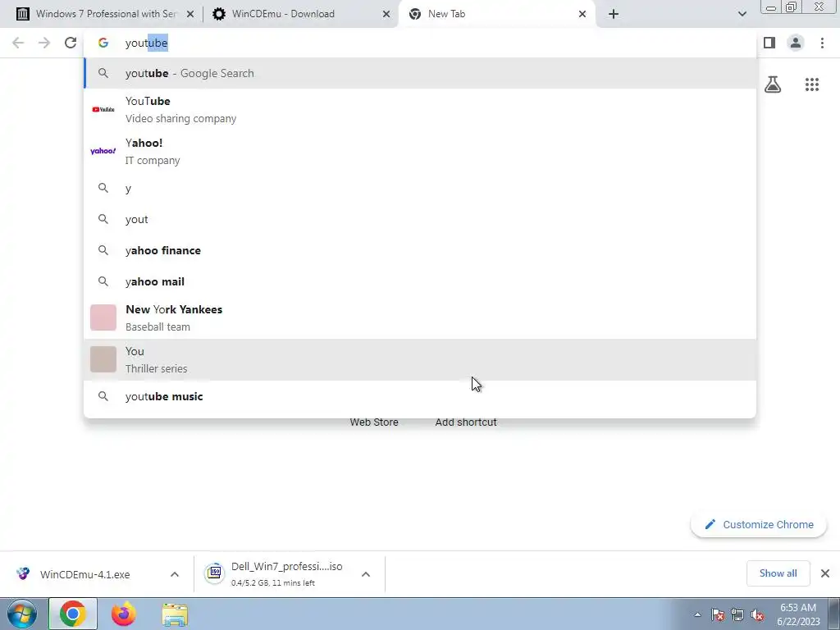
Task: Open the WinCDEmu-4.1.exe download
Action: pos(84,574)
